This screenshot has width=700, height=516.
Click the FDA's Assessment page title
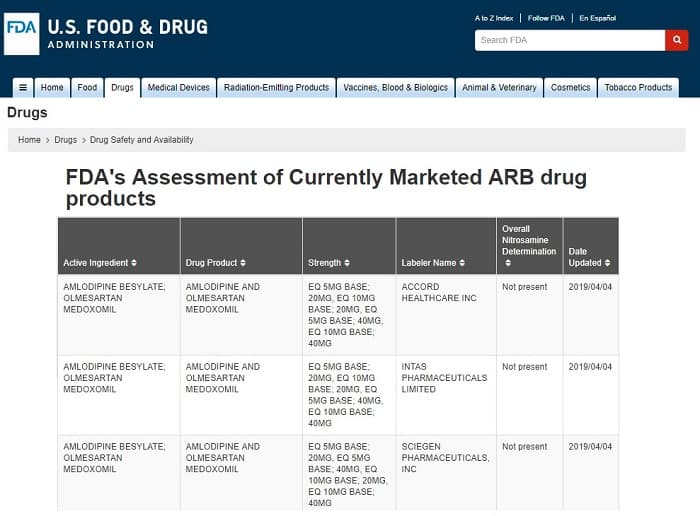point(326,188)
